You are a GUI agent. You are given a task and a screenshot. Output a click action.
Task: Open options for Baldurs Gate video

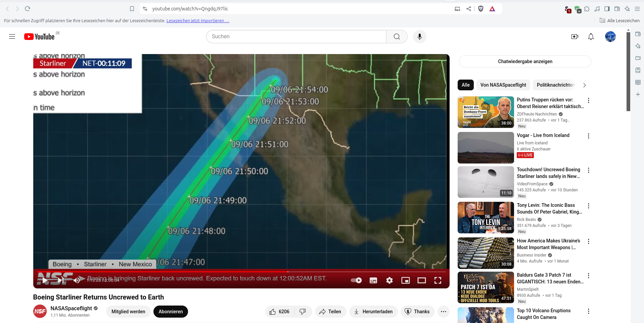pos(588,276)
